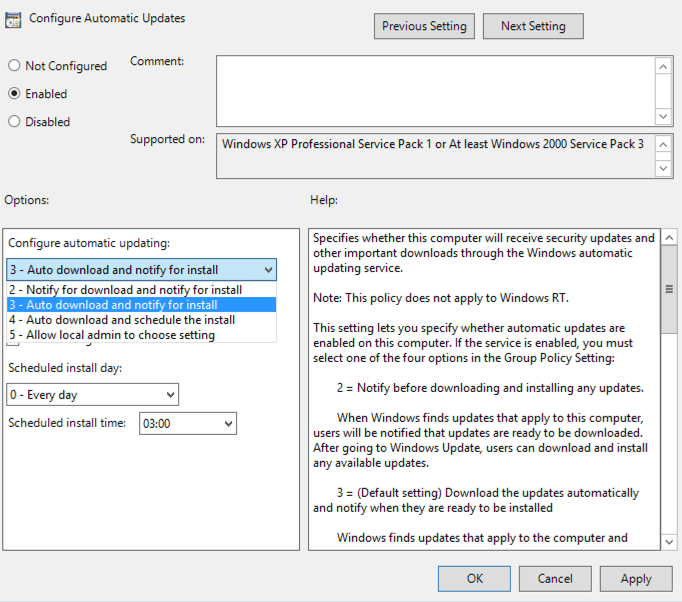Click the 'Note: This policy does not apply to Windows RT.' text
The image size is (682, 602).
(441, 298)
